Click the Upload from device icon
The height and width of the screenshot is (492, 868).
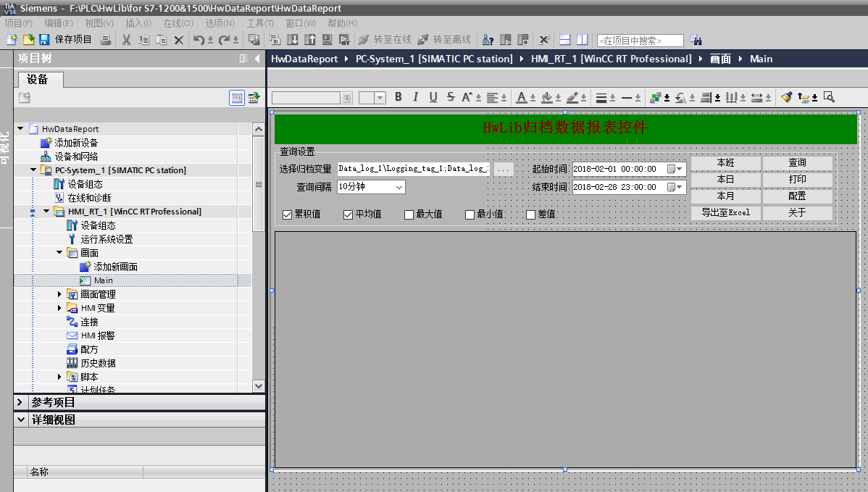(x=310, y=40)
